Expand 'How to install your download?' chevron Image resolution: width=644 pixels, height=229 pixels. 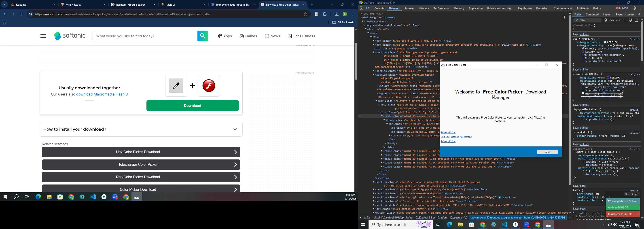coord(235,129)
